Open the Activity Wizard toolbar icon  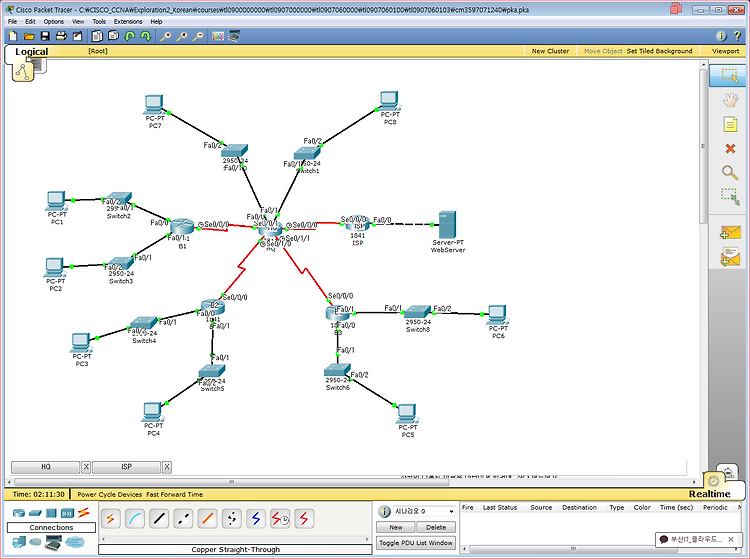click(x=77, y=36)
